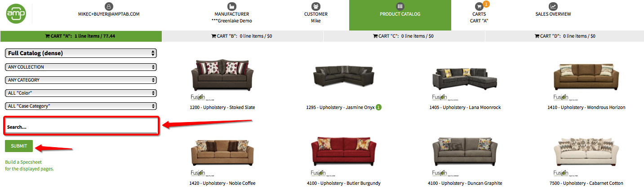
Task: Select the CART "C" tab
Action: 404,36
